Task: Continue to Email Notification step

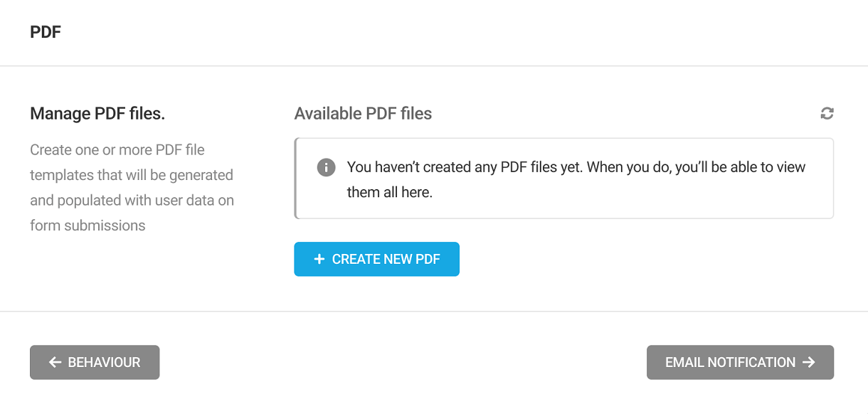Action: click(740, 362)
